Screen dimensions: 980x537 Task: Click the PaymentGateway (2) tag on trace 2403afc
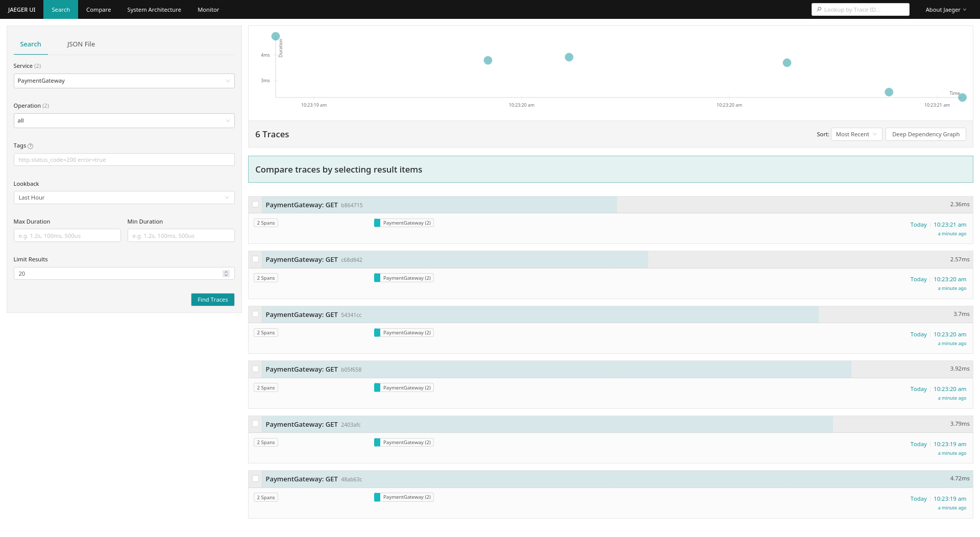(x=404, y=443)
